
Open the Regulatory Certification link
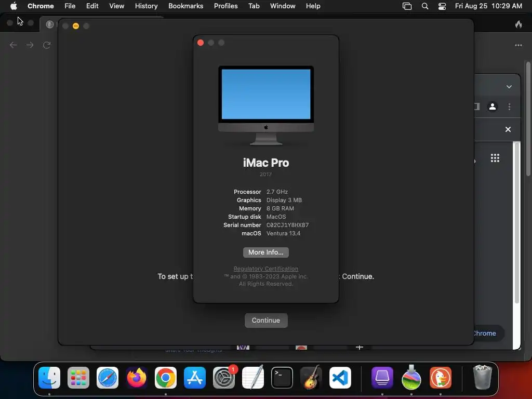pyautogui.click(x=265, y=269)
